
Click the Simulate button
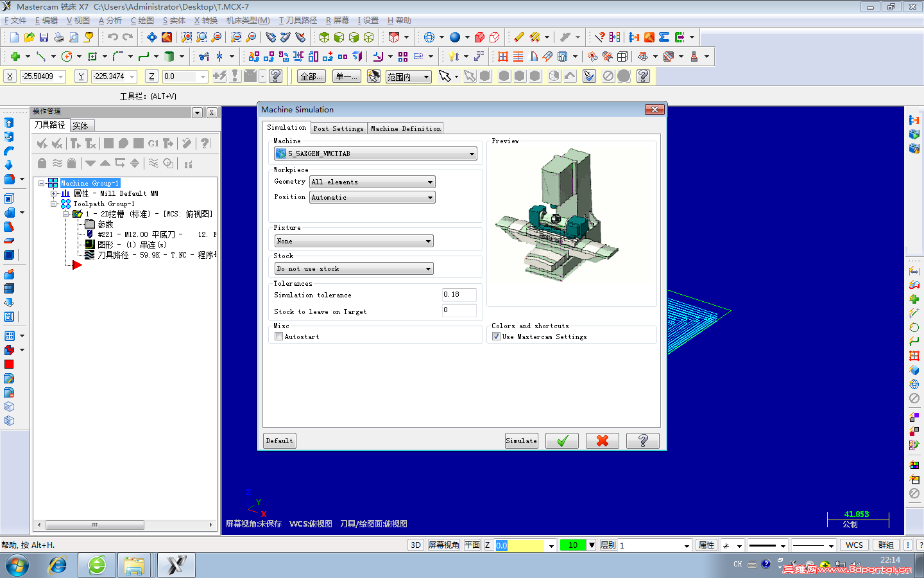click(522, 441)
